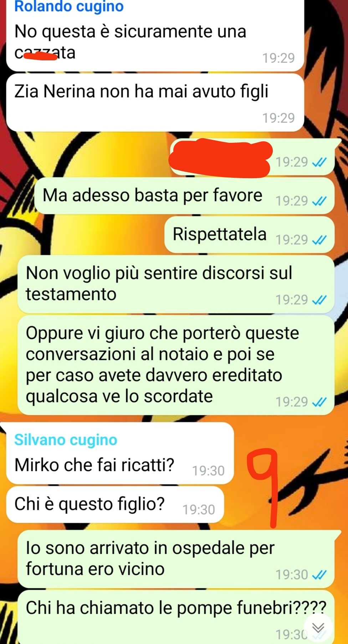Image resolution: width=348 pixels, height=644 pixels.
Task: Open the Rolando cugino sender name
Action: point(69,6)
